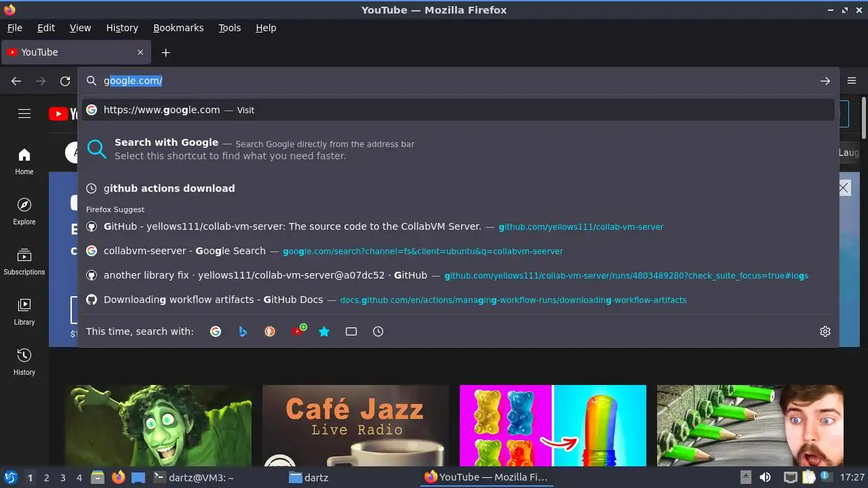The width and height of the screenshot is (868, 488).
Task: Open YouTube Library in the sidebar
Action: click(x=24, y=312)
